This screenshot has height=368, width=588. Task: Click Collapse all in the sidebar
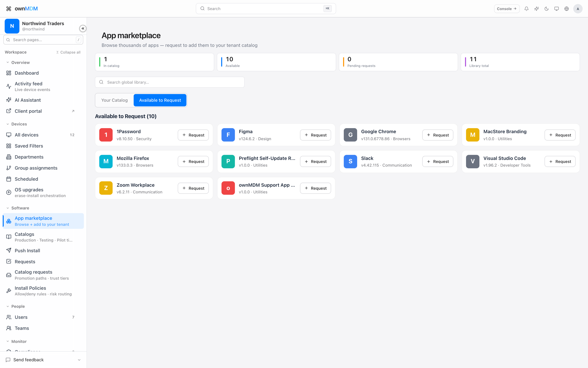[68, 52]
